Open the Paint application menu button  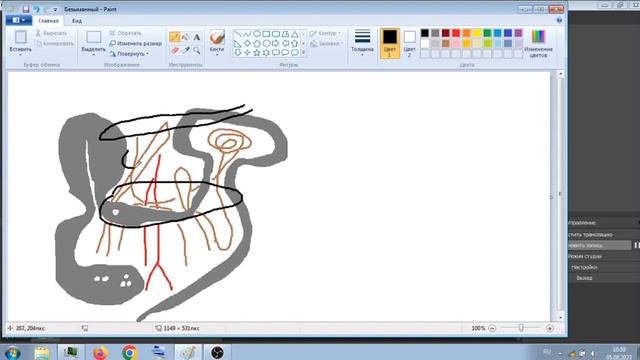coord(19,20)
